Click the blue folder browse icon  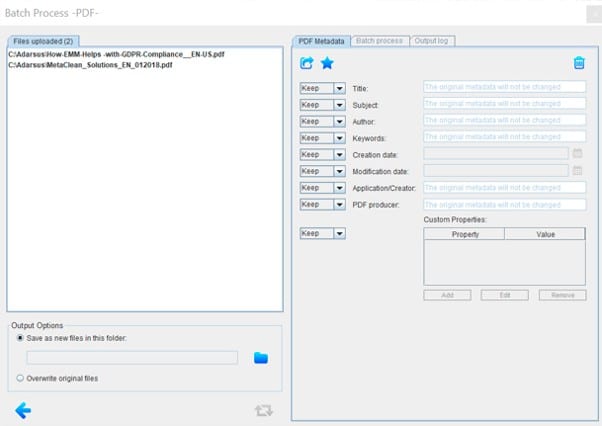click(261, 358)
